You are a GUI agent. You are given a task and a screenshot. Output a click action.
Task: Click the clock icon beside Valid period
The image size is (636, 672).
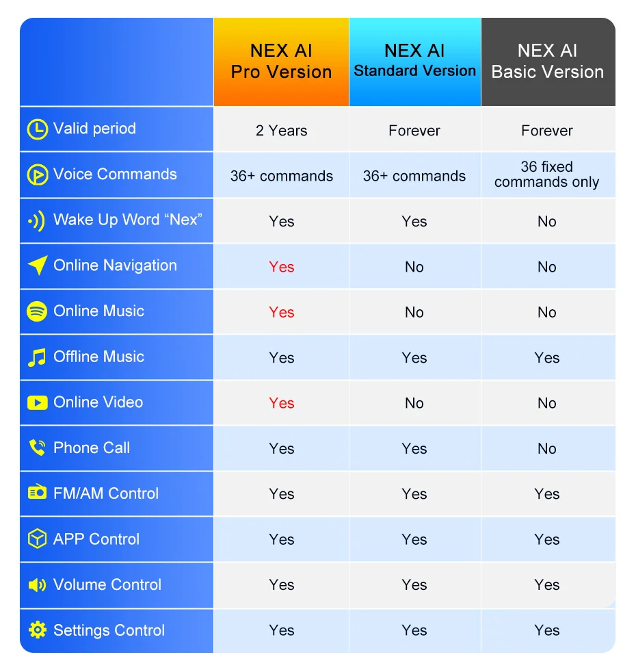click(x=37, y=129)
